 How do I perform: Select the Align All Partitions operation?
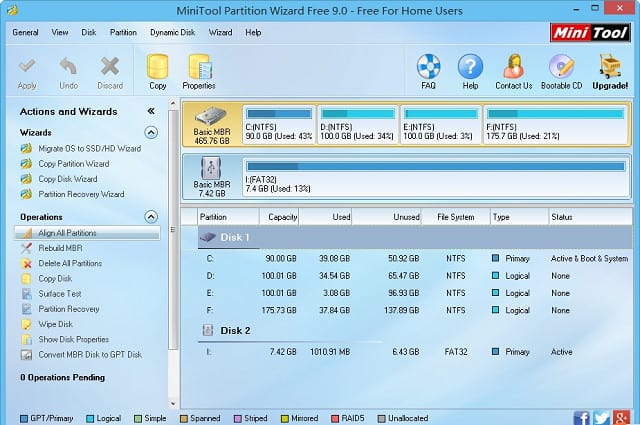87,233
